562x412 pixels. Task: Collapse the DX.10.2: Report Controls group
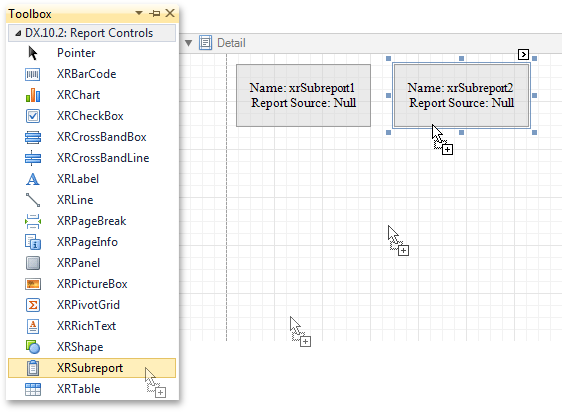tap(18, 33)
